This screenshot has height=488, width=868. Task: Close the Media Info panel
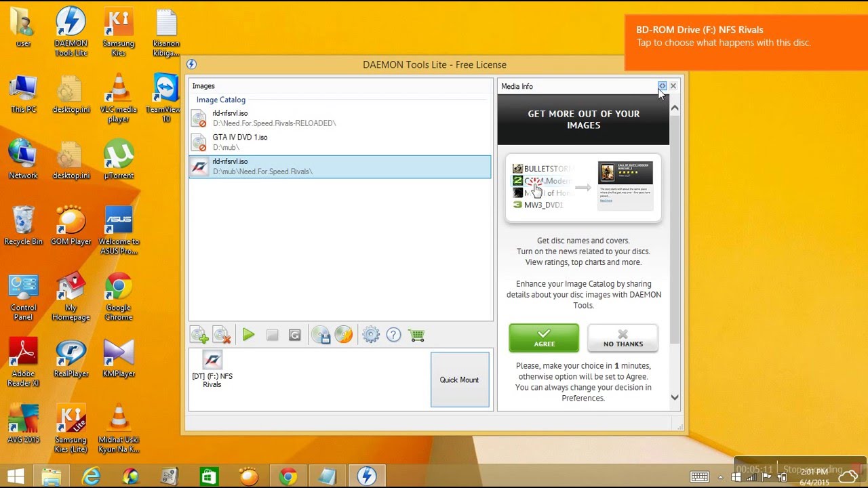pyautogui.click(x=673, y=86)
